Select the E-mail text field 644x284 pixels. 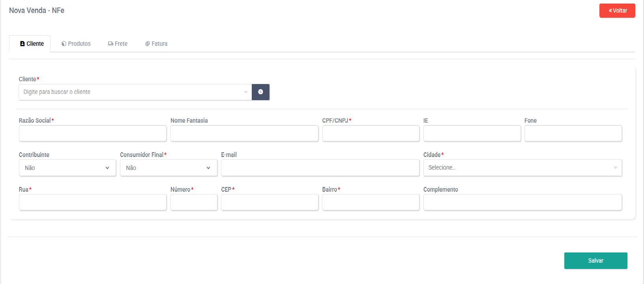320,168
